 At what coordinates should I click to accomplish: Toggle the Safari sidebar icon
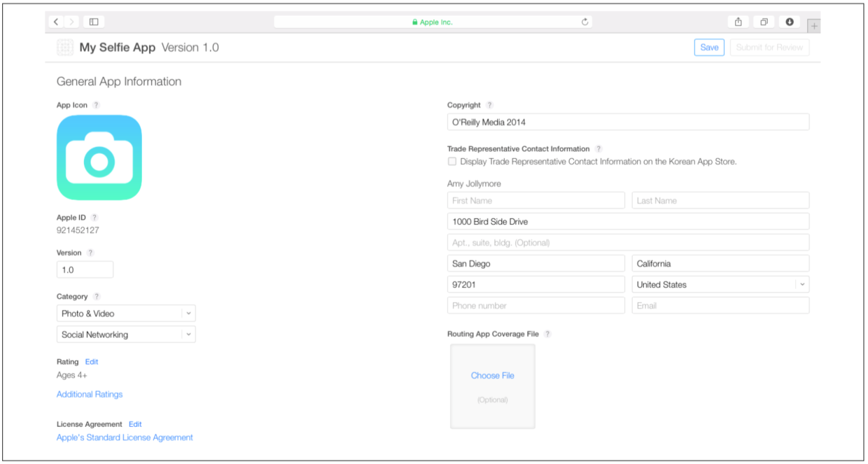(x=93, y=22)
